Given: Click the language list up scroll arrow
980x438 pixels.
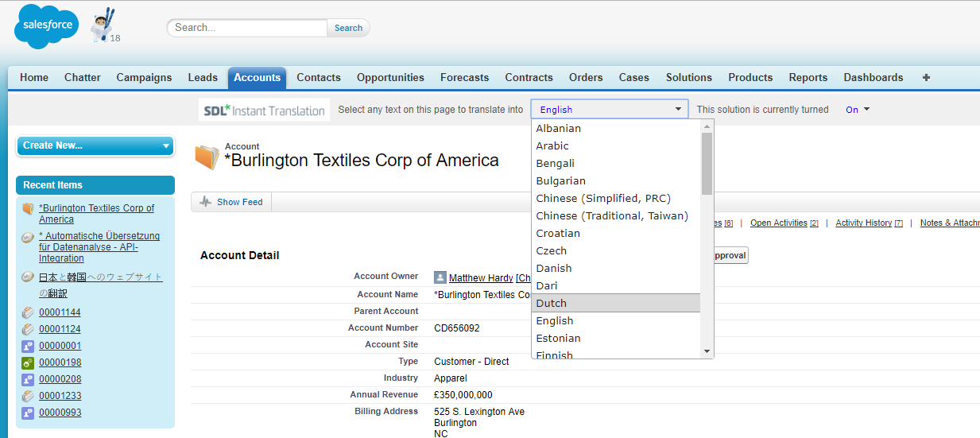Looking at the screenshot, I should (707, 126).
